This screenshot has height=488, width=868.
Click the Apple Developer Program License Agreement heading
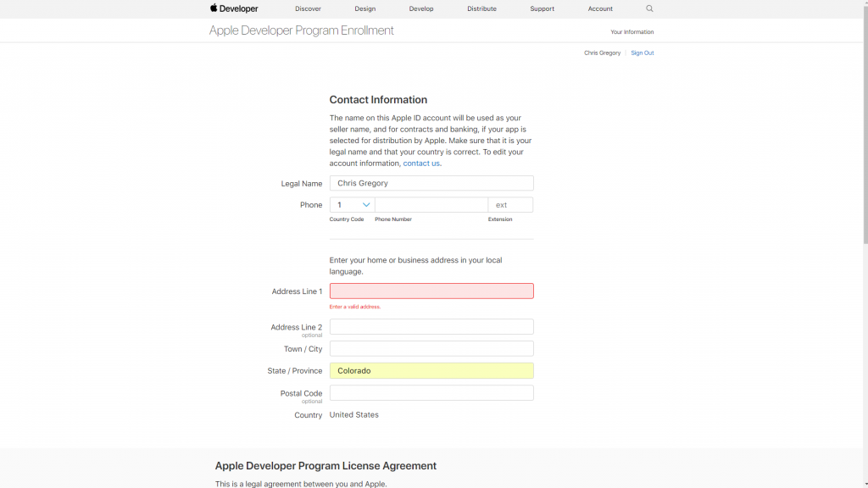(325, 466)
